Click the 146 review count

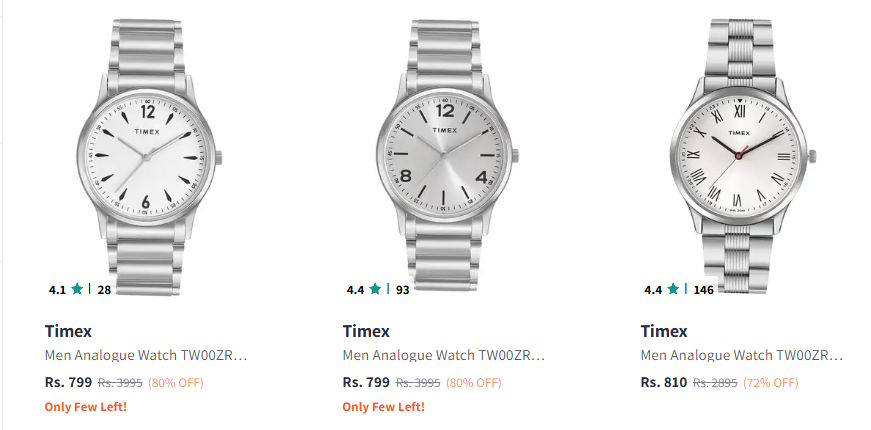coord(704,290)
